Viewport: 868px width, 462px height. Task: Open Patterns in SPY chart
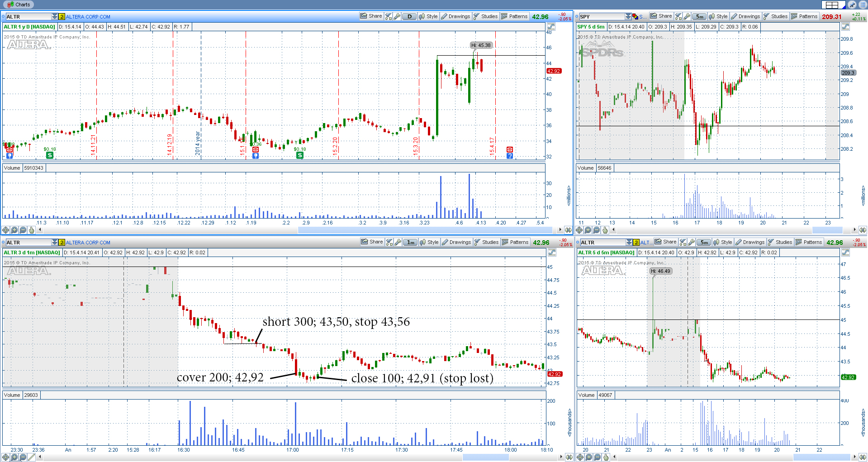point(804,16)
